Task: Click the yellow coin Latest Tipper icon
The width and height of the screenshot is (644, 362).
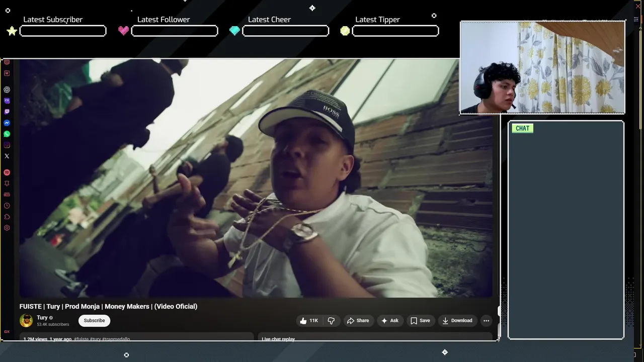Action: (x=345, y=31)
